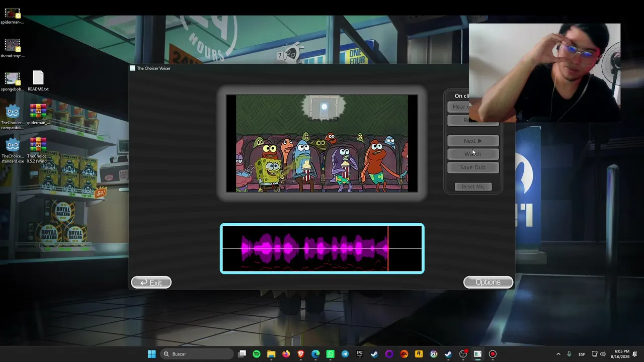Screen dimensions: 644x362
Task: Click the Buscar taskbar search box
Action: point(196,354)
